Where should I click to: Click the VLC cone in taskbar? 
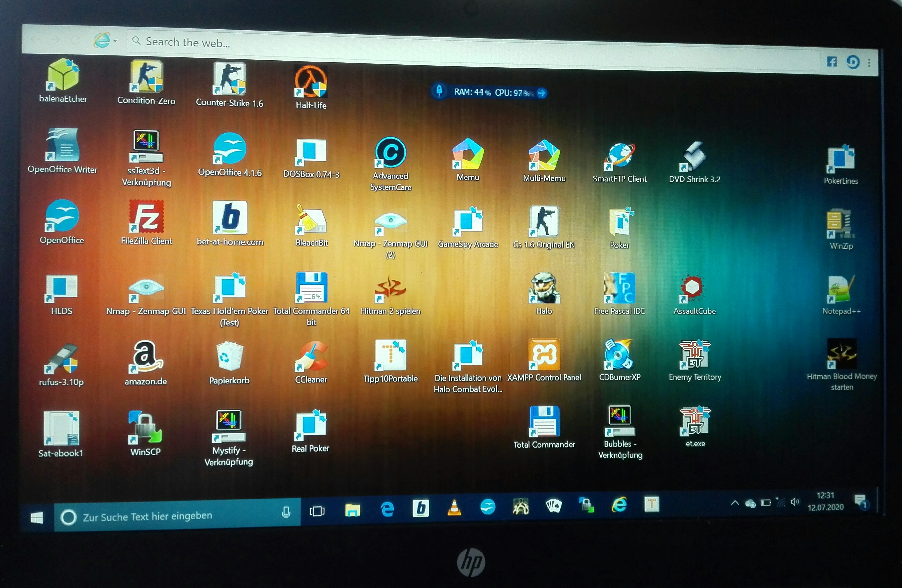(454, 508)
